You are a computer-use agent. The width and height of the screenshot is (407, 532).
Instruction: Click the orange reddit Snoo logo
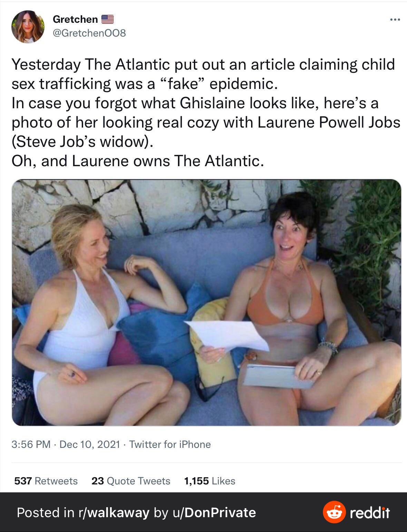coord(334,512)
